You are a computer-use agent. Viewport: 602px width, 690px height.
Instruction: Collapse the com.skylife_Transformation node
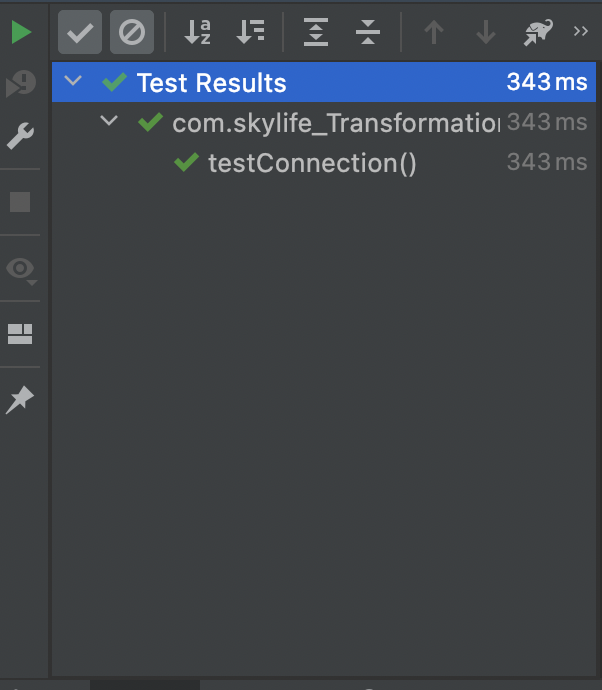[x=109, y=120]
